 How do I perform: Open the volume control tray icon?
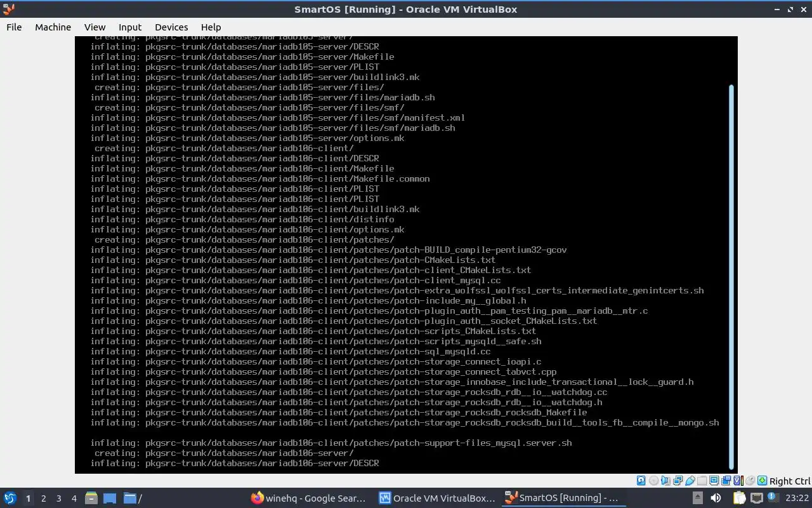click(716, 498)
